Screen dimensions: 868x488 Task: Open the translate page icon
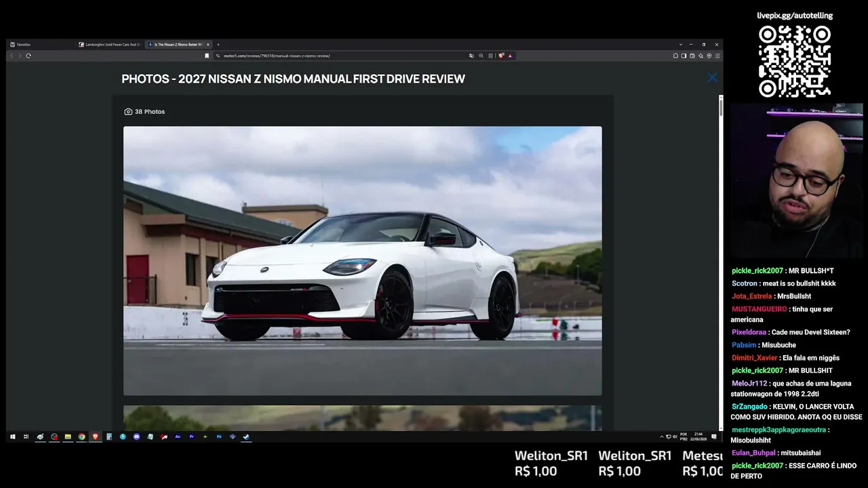click(472, 56)
